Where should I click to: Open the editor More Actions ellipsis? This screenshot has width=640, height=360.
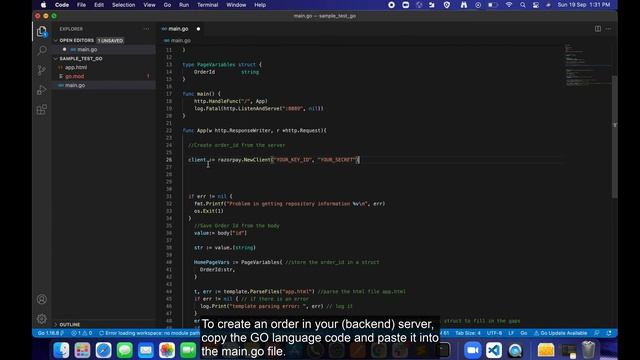point(608,29)
